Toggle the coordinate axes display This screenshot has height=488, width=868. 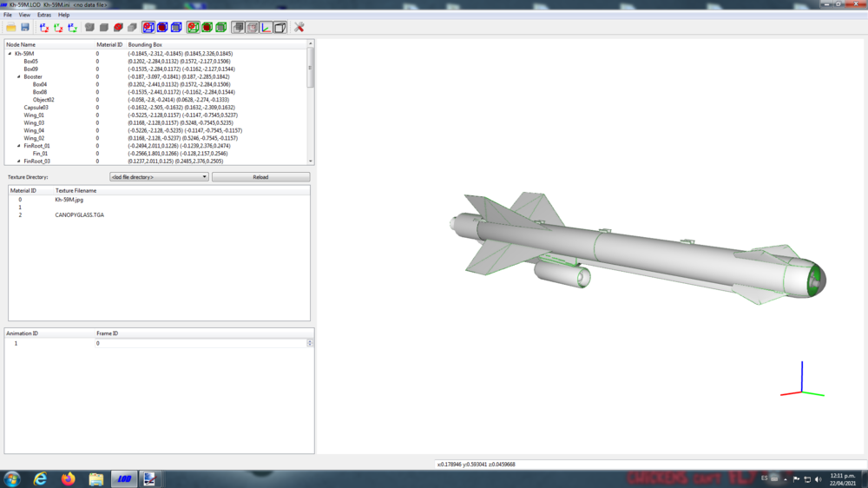click(x=266, y=27)
